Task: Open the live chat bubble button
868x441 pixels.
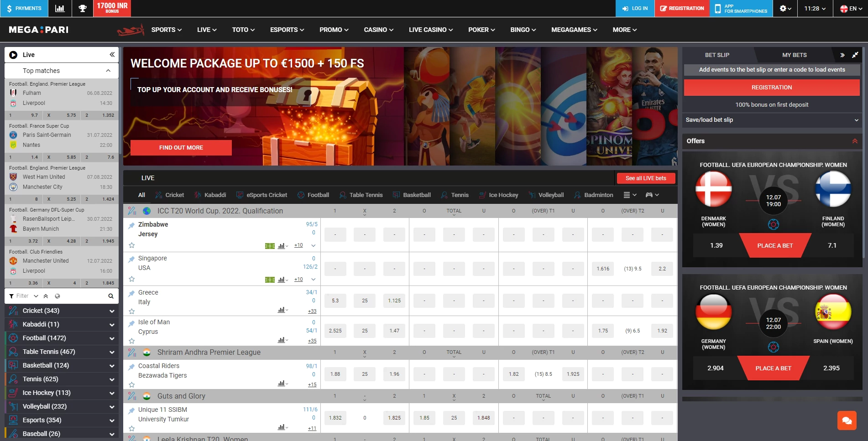Action: pyautogui.click(x=847, y=420)
